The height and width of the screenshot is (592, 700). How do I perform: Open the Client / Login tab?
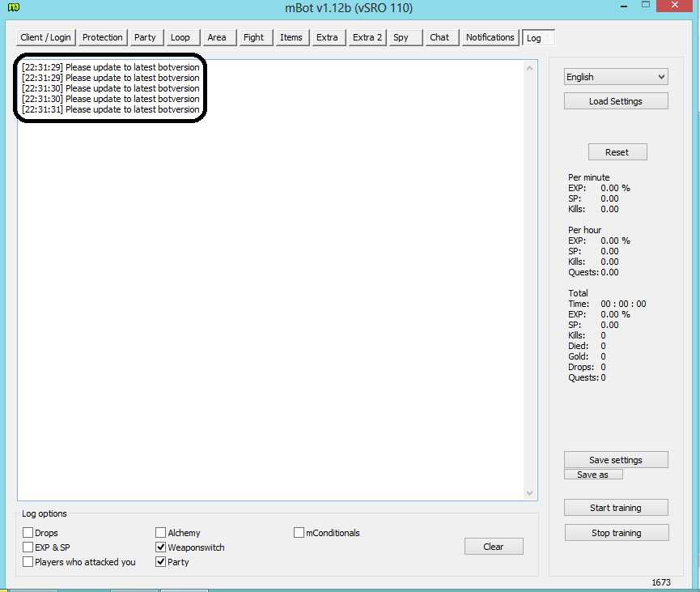[45, 37]
